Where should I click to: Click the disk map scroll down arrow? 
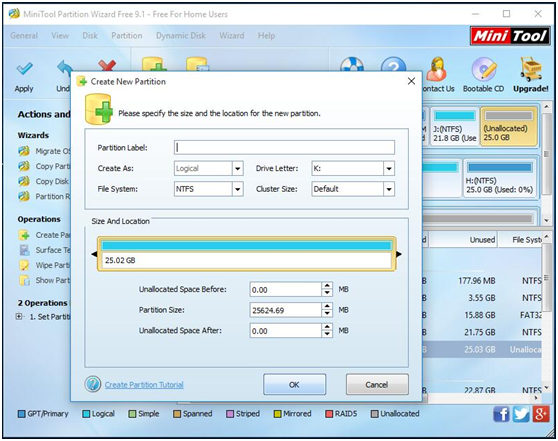point(546,221)
